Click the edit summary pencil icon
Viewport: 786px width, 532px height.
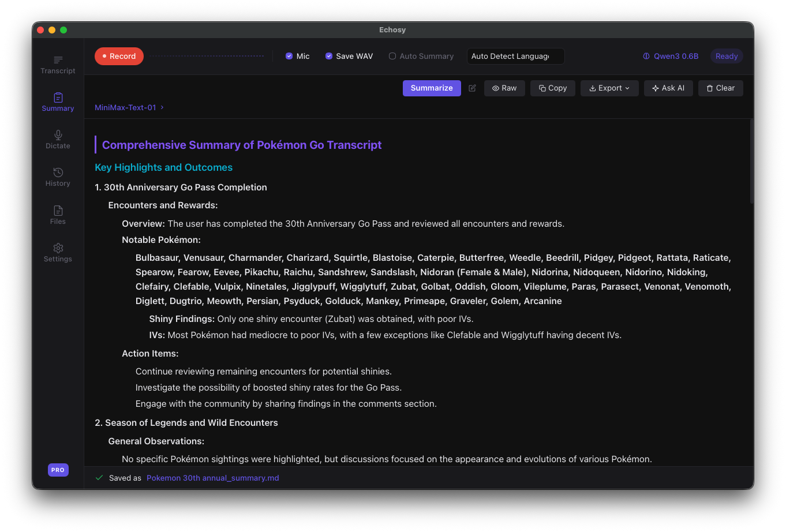click(x=472, y=88)
